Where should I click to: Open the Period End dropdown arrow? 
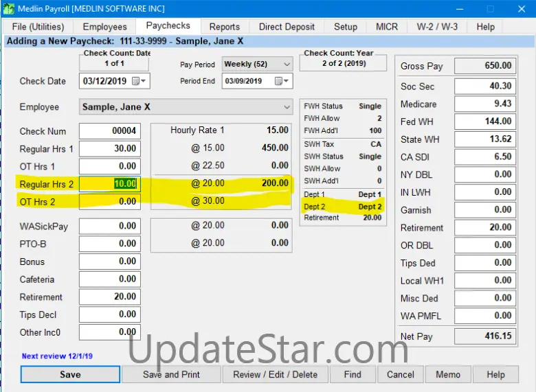point(287,81)
